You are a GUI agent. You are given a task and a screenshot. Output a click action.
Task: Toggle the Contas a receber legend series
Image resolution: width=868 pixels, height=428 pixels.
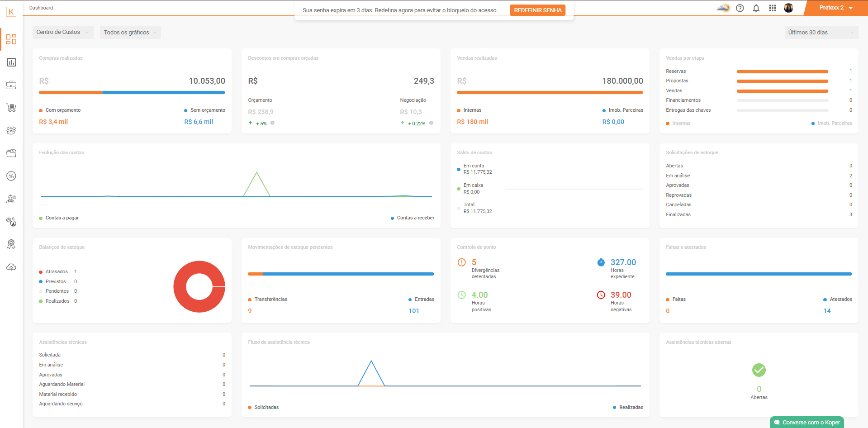click(x=413, y=218)
